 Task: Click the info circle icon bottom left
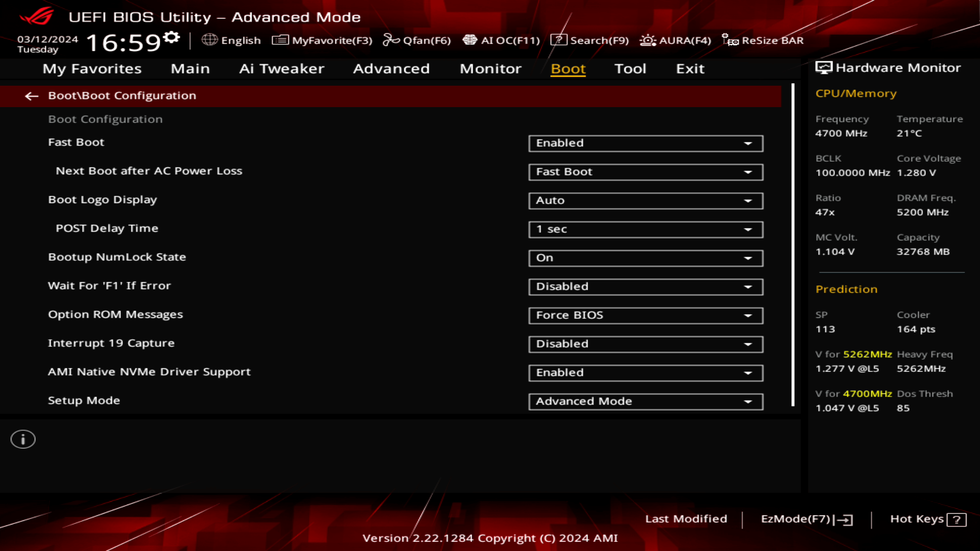point(22,439)
